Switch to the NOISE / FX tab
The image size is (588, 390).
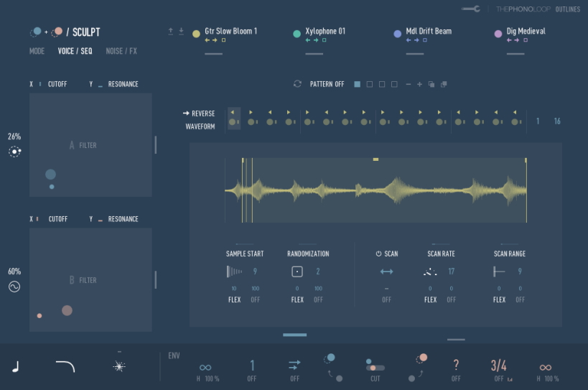coord(121,51)
